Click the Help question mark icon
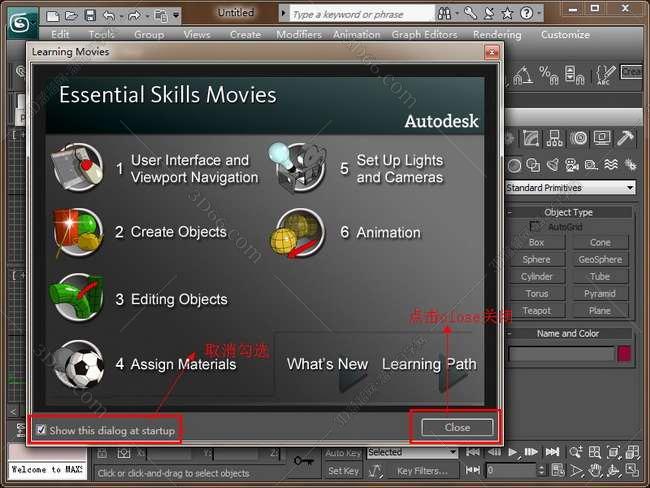The width and height of the screenshot is (650, 488). tap(526, 14)
